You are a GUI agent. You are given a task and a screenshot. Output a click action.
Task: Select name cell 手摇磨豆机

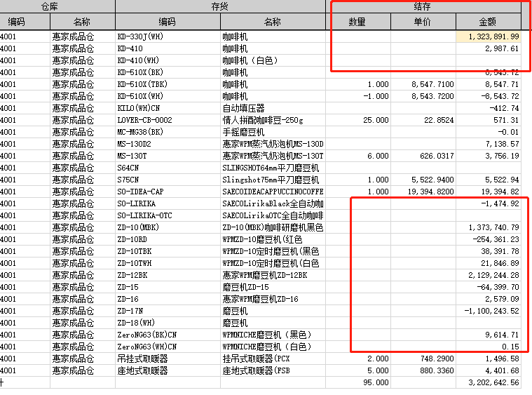click(x=273, y=132)
